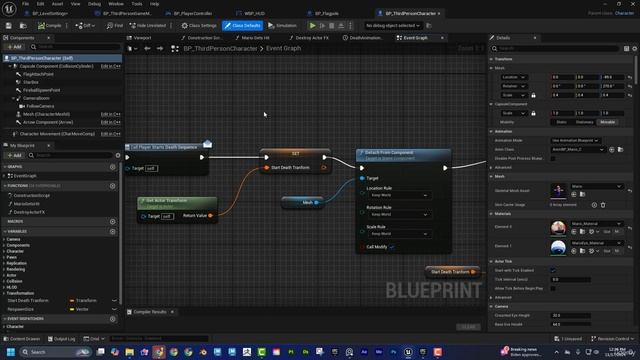Viewport: 640px width, 360px height.
Task: Set Mobility to Movable
Action: pyautogui.click(x=607, y=122)
